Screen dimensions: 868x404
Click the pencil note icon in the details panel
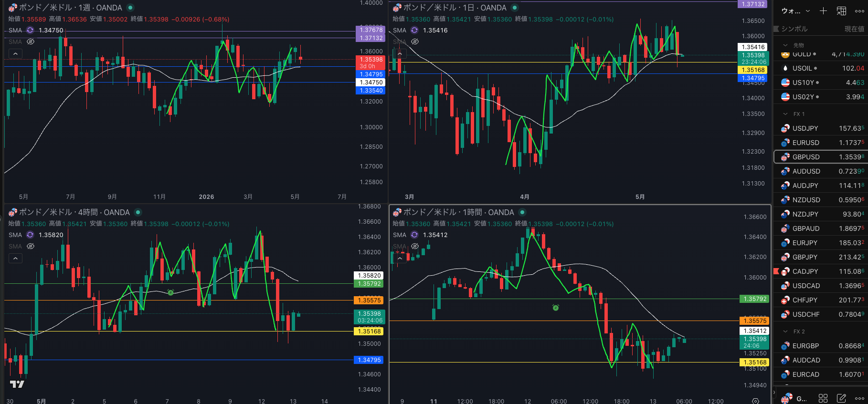click(x=841, y=398)
